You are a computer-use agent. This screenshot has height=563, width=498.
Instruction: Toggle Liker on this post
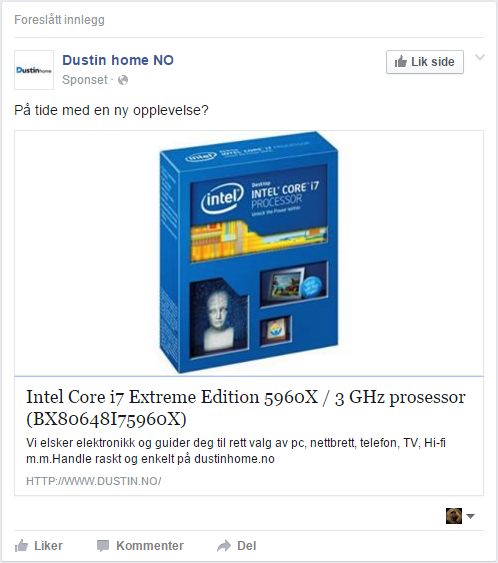tap(39, 546)
